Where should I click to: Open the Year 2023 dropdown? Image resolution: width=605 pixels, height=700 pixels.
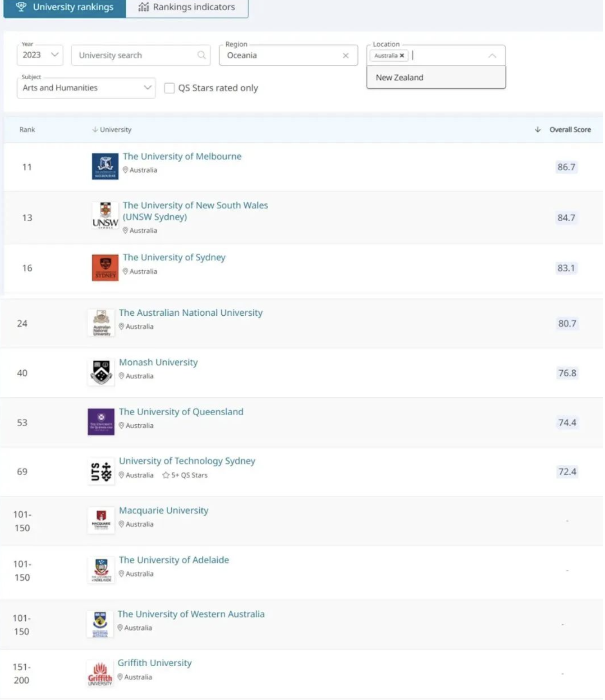[x=40, y=55]
